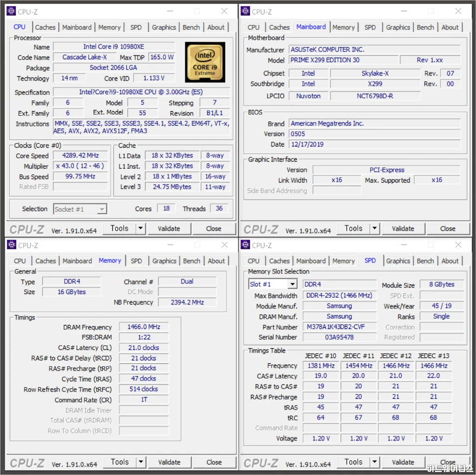Click the Week/Year value 45 / 19
The height and width of the screenshot is (475, 476).
click(442, 306)
